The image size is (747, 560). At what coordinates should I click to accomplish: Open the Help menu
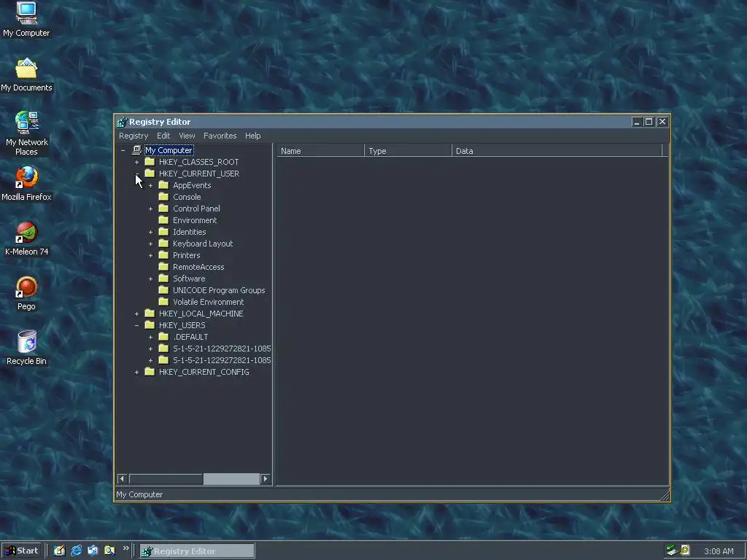click(253, 136)
